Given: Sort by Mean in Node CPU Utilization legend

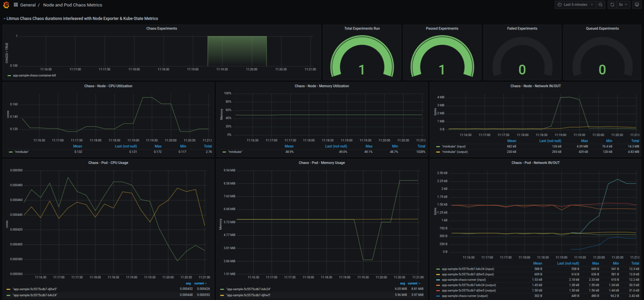Looking at the screenshot, I should (x=78, y=146).
